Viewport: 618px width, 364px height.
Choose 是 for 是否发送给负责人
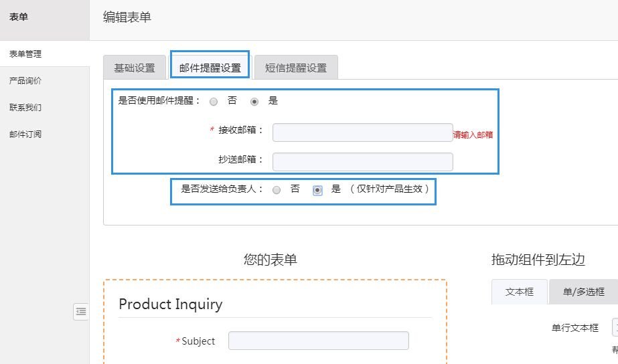(317, 190)
